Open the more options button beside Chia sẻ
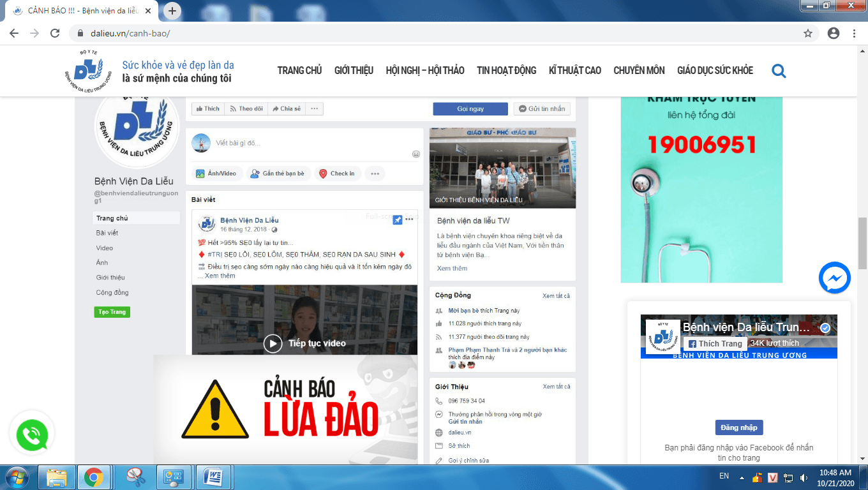 (x=314, y=109)
